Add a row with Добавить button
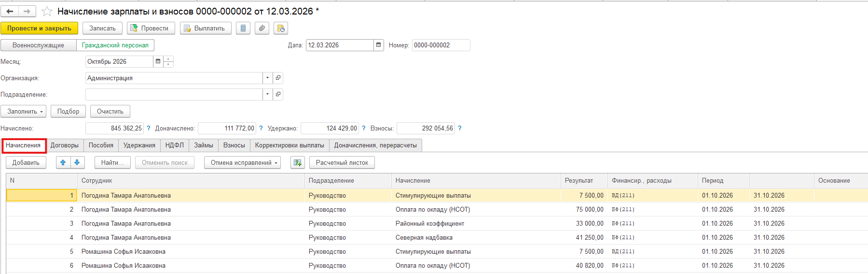The height and width of the screenshot is (274, 868). coord(26,163)
